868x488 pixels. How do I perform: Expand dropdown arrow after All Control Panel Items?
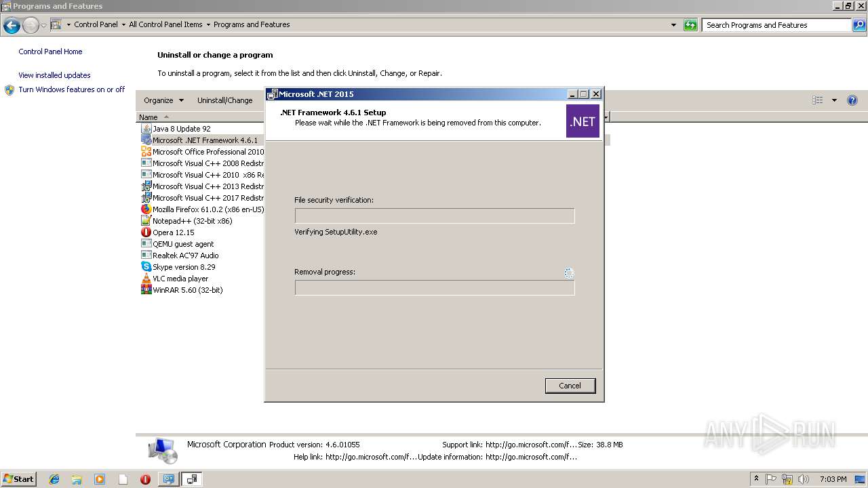pyautogui.click(x=208, y=24)
